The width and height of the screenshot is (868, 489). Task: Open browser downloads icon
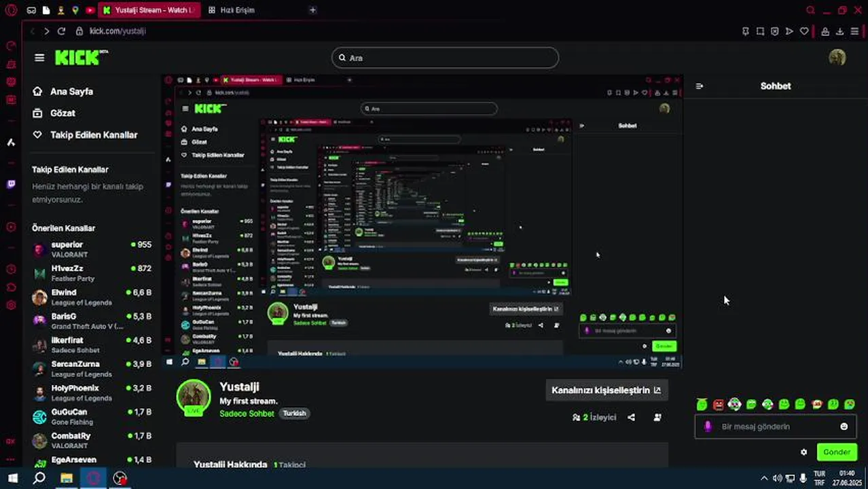839,31
